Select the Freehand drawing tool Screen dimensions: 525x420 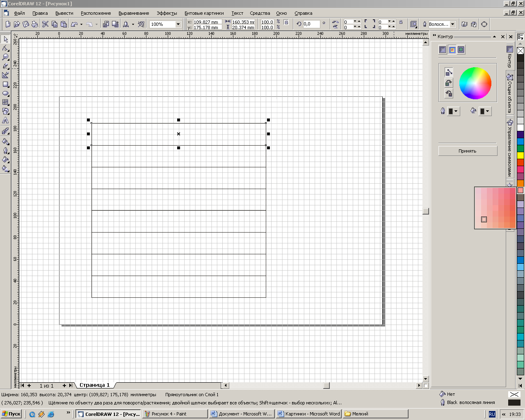[x=5, y=66]
